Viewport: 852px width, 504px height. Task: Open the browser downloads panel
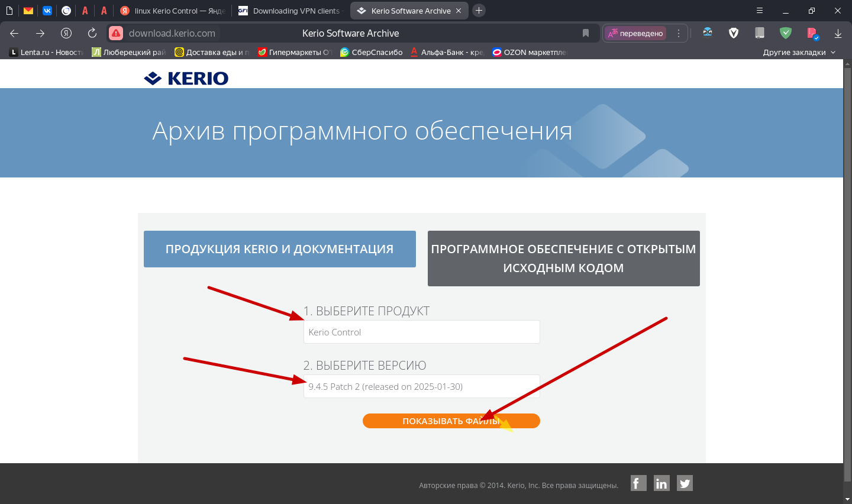click(x=838, y=33)
